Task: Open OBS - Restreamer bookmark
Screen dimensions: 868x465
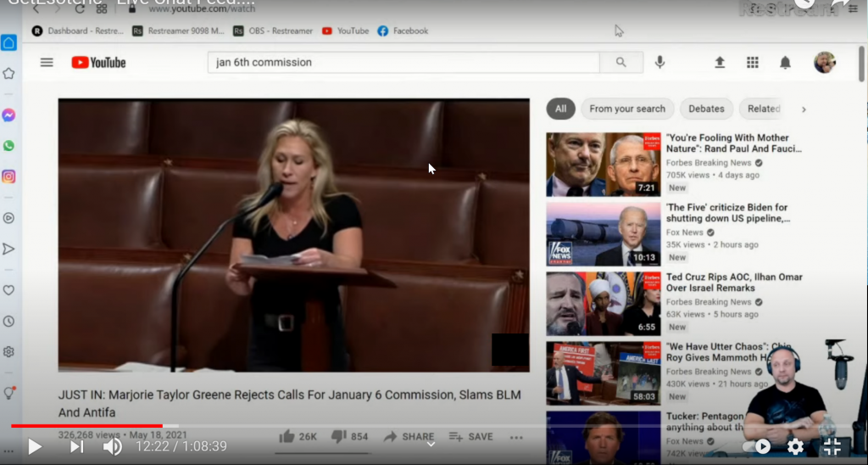Action: click(273, 31)
